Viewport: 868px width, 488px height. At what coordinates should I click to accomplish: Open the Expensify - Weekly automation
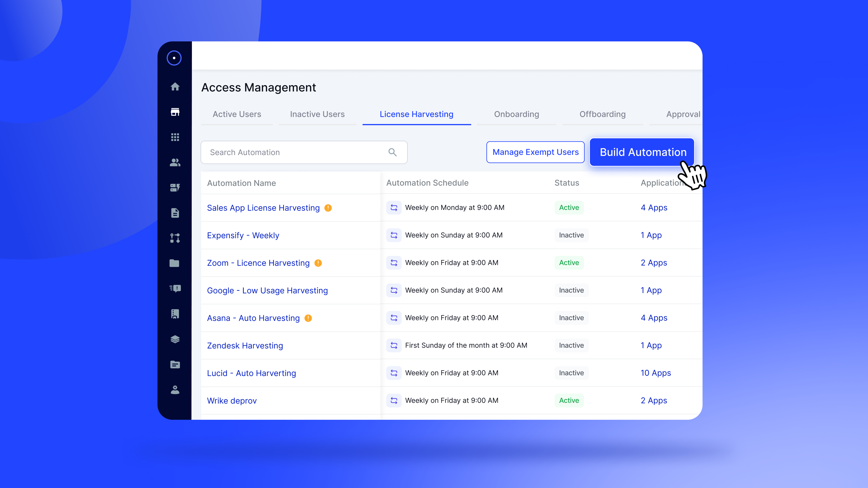pos(243,235)
